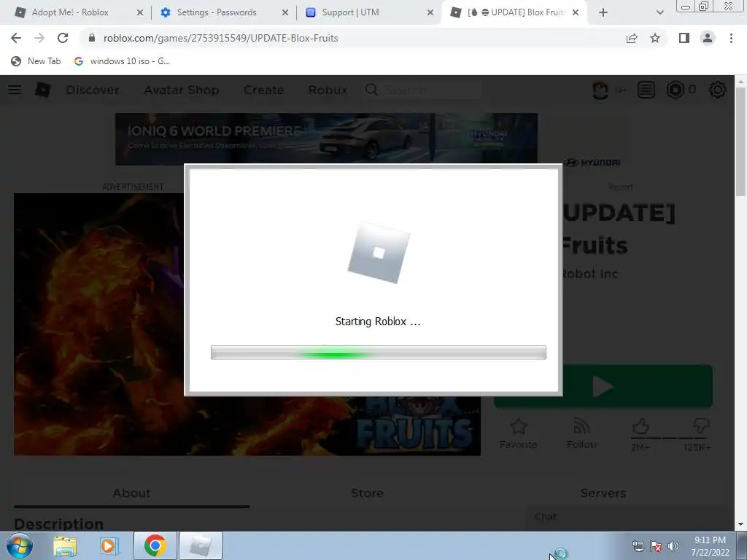Open the Chrome three-dot menu
This screenshot has height=560, width=747.
point(731,38)
